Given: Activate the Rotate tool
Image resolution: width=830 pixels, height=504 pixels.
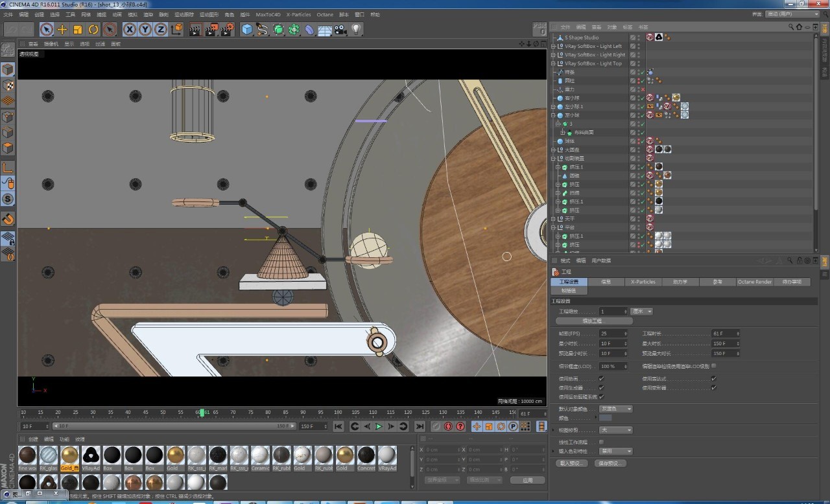Looking at the screenshot, I should [93, 29].
